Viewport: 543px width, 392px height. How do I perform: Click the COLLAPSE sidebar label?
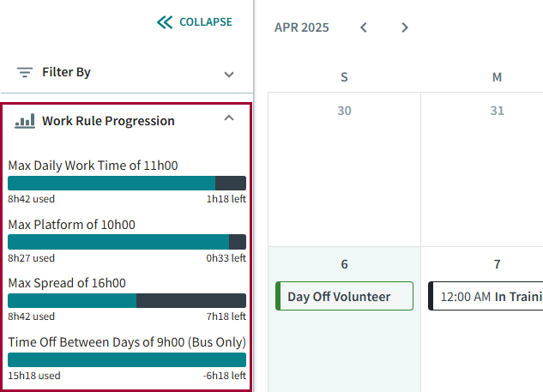point(205,22)
